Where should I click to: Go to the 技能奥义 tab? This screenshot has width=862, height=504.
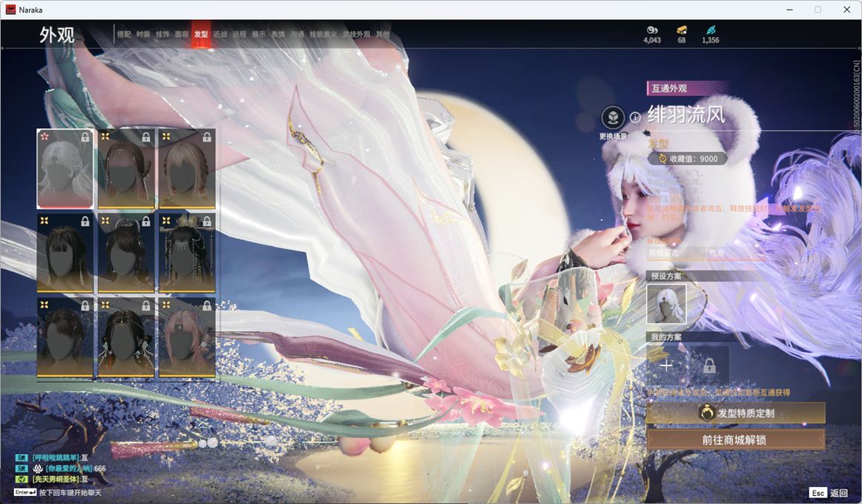tap(323, 34)
